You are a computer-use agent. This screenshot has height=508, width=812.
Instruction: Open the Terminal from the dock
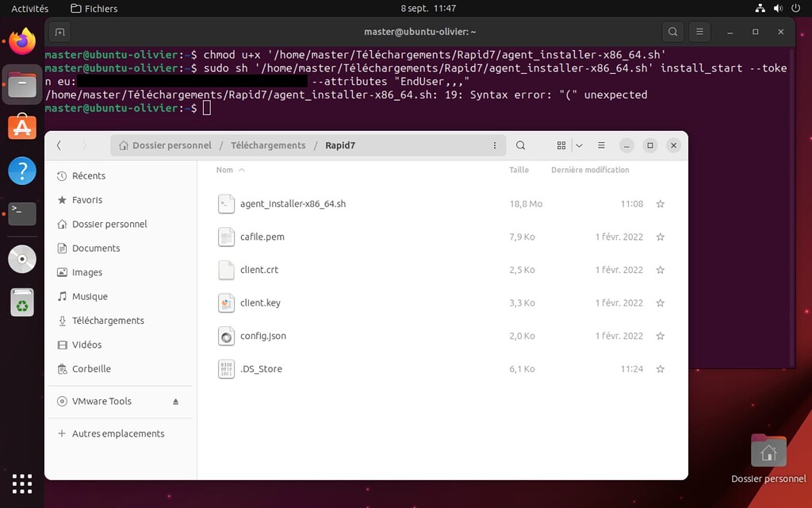click(x=21, y=213)
